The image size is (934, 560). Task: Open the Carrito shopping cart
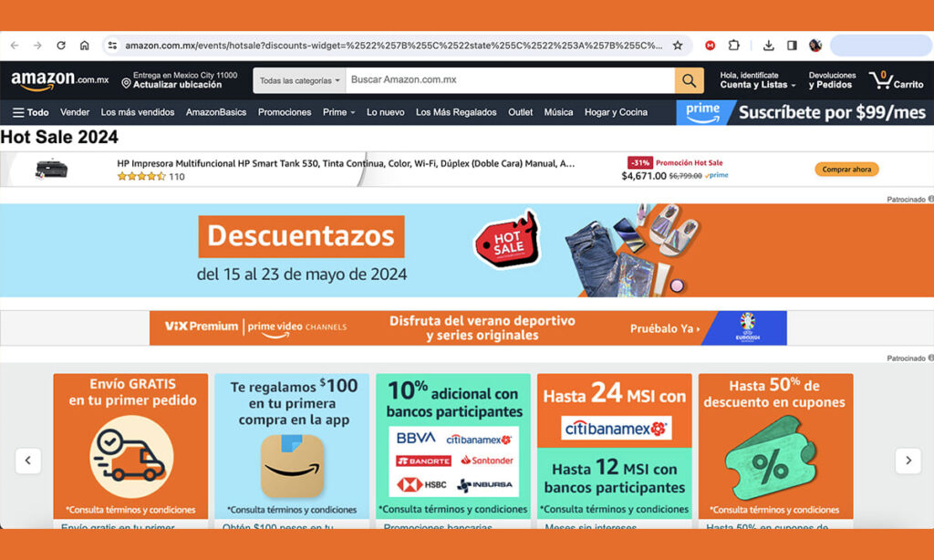tap(896, 80)
